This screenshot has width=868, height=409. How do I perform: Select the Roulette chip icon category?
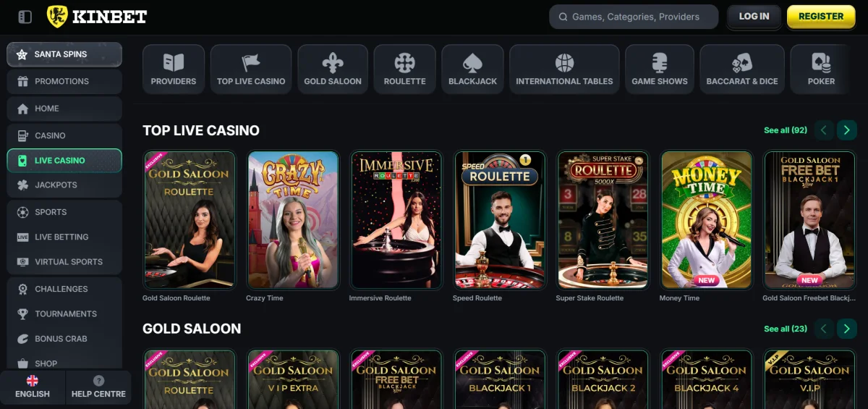[405, 62]
